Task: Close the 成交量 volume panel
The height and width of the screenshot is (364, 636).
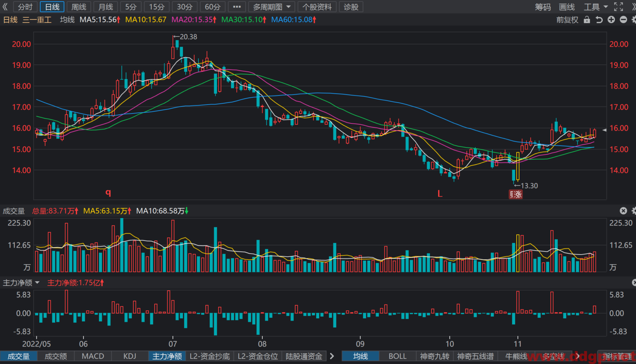Action: coord(623,211)
